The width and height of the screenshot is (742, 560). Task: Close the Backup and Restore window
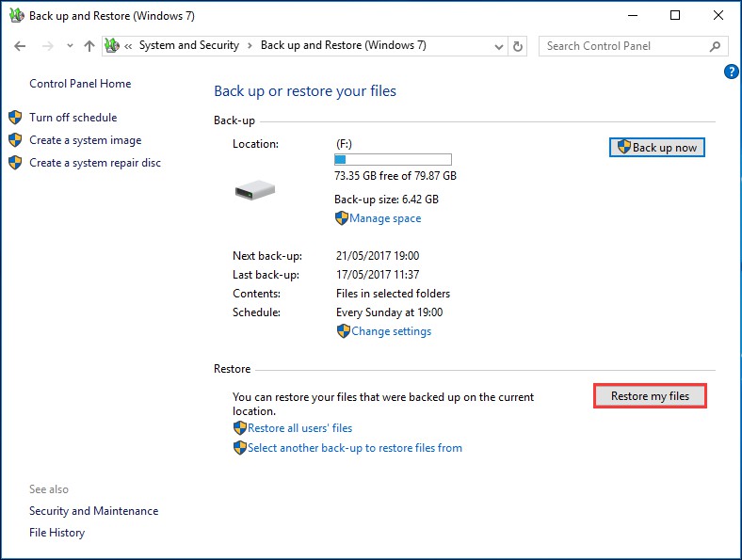pos(718,16)
